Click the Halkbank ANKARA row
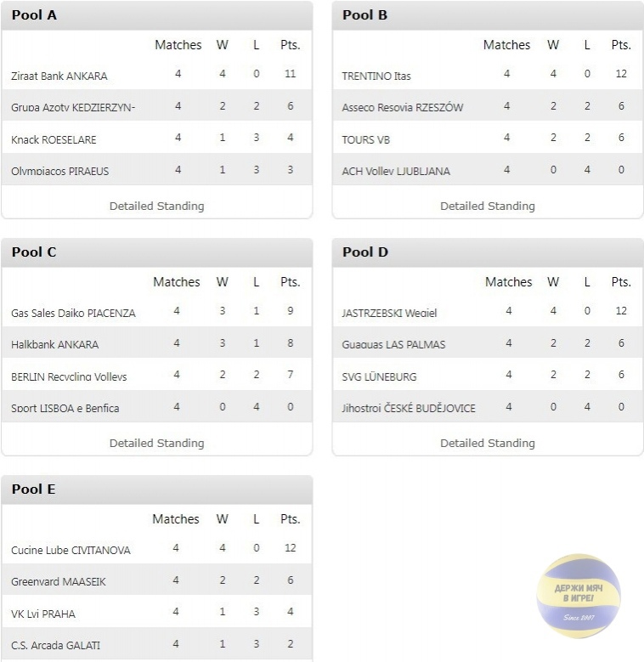 point(157,342)
